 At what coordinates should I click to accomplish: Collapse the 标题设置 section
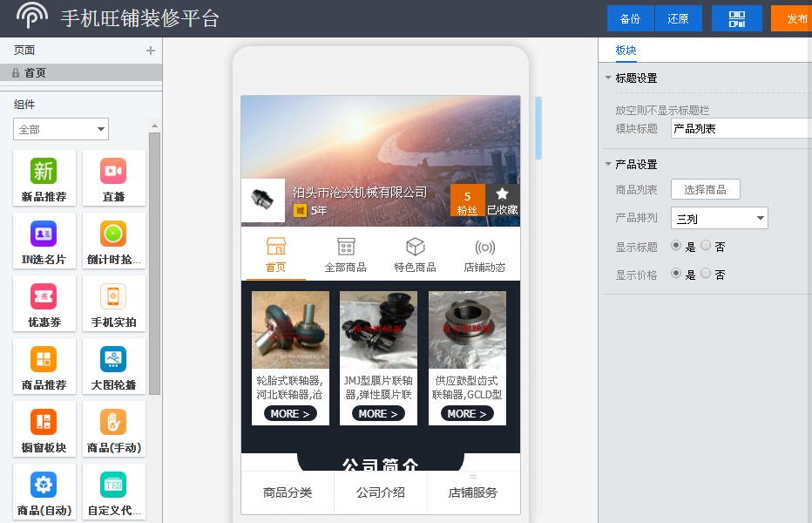608,78
